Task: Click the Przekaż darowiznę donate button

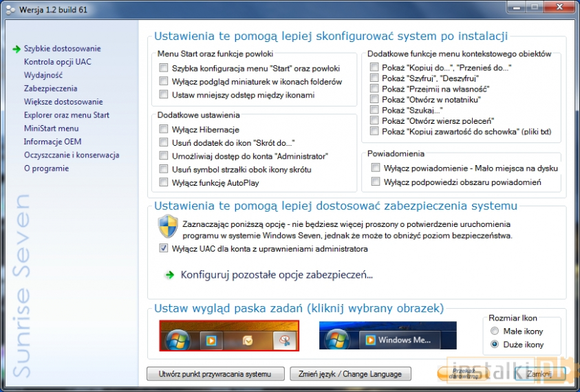Action: [x=463, y=374]
